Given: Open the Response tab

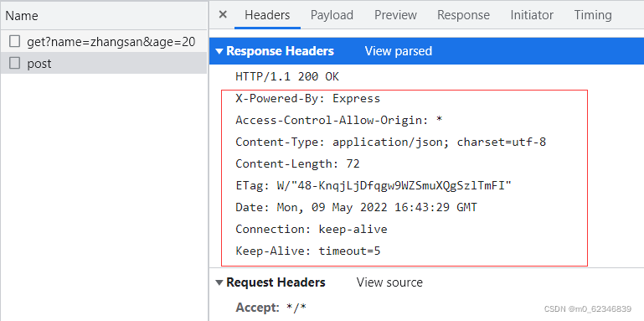Looking at the screenshot, I should click(463, 15).
